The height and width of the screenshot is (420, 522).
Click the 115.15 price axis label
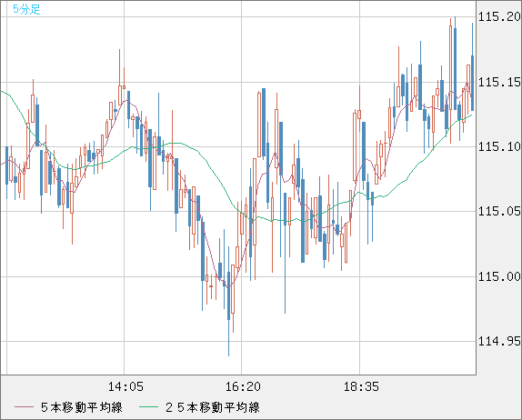[x=499, y=82]
